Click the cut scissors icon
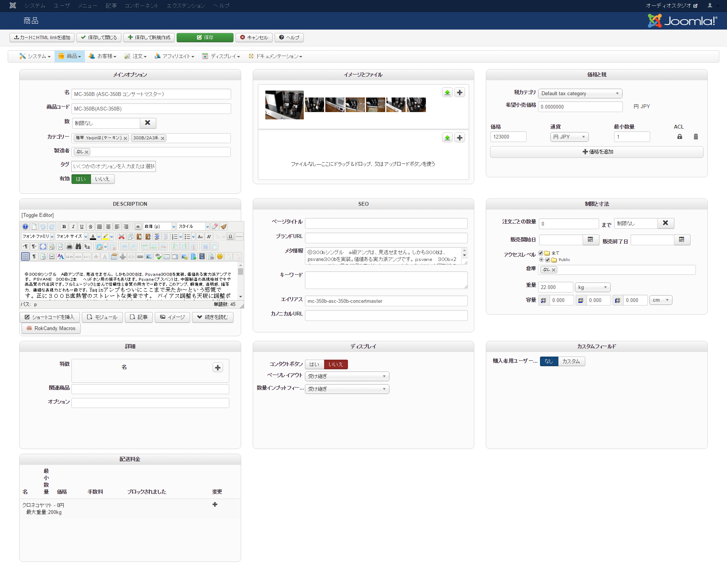727x588 pixels. (121, 236)
